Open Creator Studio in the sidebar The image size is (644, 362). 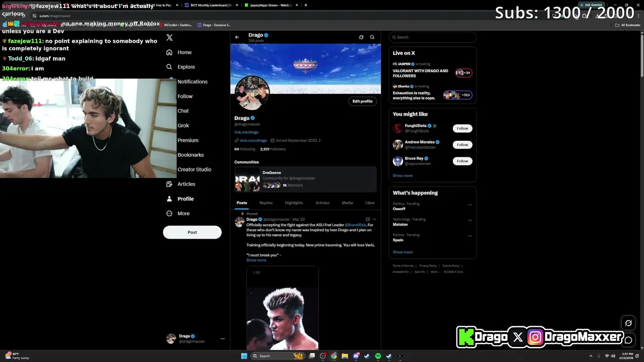(x=194, y=169)
